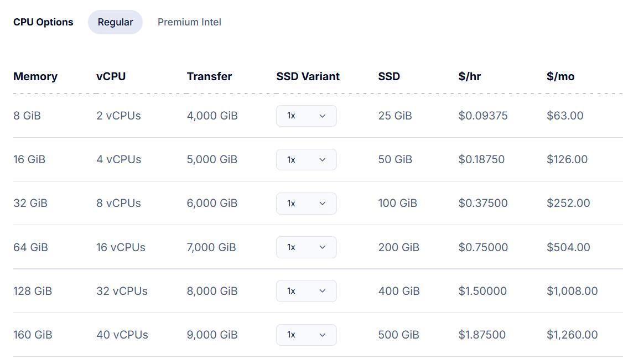The width and height of the screenshot is (623, 364).
Task: Click the 16 vCPUs cell
Action: (x=121, y=247)
